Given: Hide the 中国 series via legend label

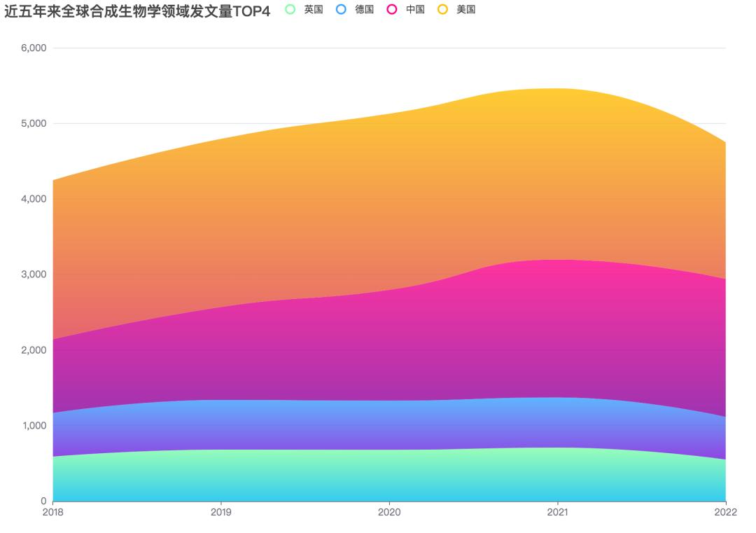Looking at the screenshot, I should point(415,9).
